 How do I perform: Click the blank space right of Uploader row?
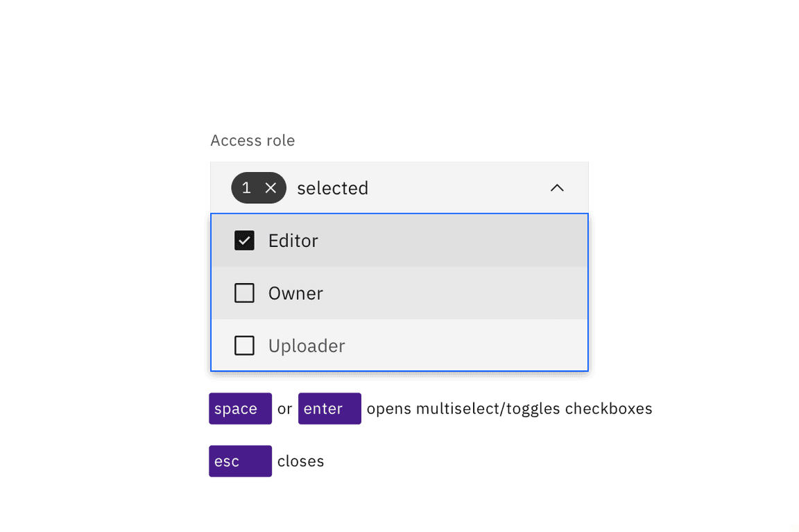point(472,345)
